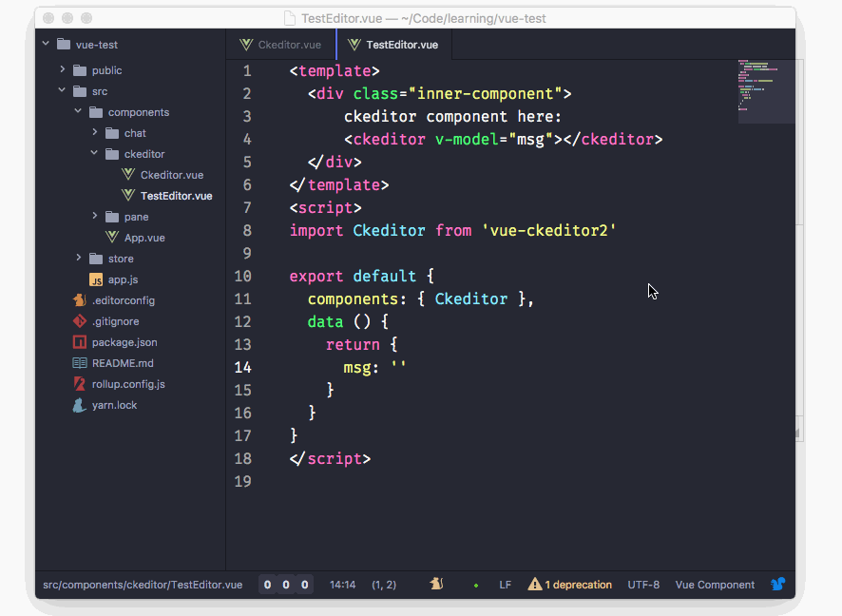
Task: Click the "inner-component" class value
Action: pyautogui.click(x=486, y=94)
